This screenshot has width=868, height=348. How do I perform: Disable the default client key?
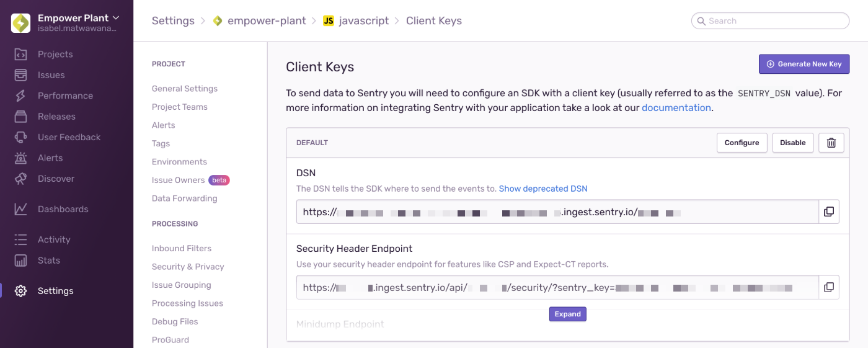[792, 143]
